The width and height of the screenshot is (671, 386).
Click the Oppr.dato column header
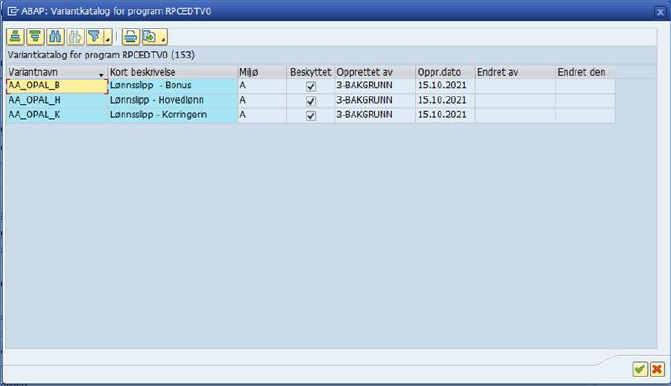tap(445, 72)
